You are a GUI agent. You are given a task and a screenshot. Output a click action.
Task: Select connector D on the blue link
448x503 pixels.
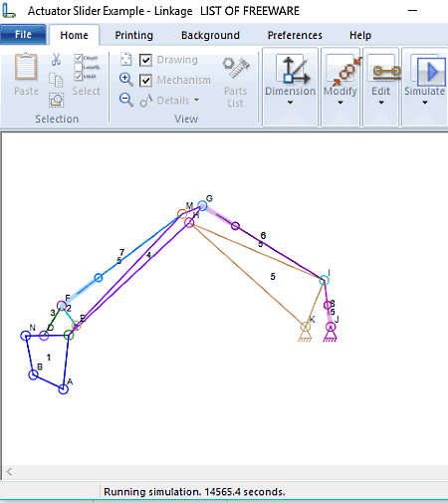coord(44,336)
